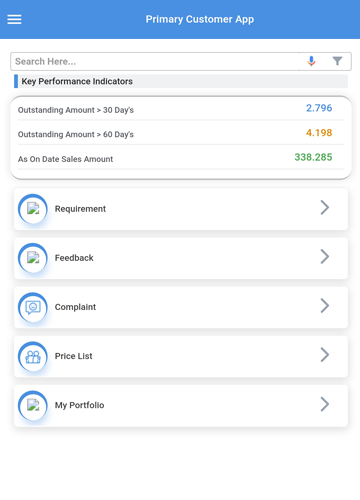Click the My Portfolio circular icon
The height and width of the screenshot is (500, 360).
(x=33, y=405)
